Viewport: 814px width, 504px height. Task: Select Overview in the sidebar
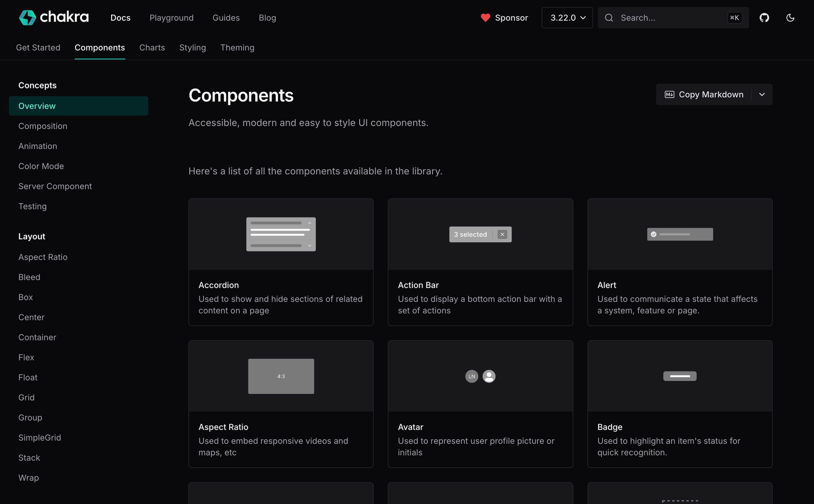coord(78,106)
